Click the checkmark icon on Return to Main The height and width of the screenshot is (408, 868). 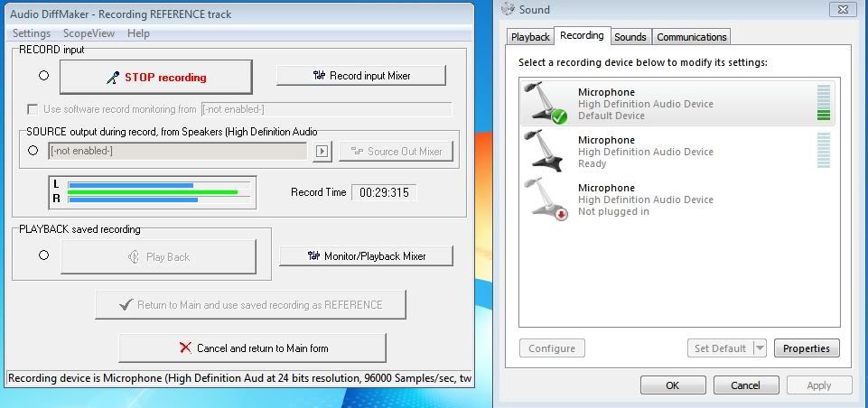(x=126, y=304)
